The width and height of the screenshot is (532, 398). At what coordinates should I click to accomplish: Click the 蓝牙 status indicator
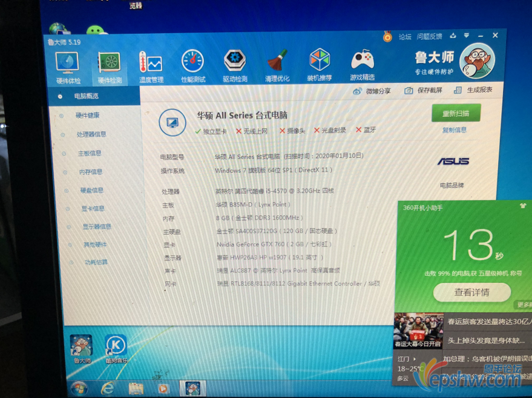pyautogui.click(x=366, y=129)
